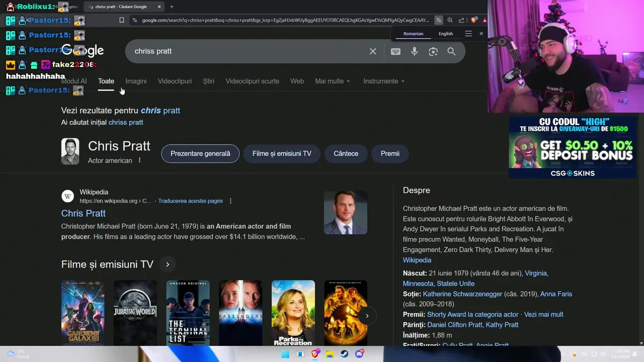Image resolution: width=644 pixels, height=362 pixels.
Task: Open the Daniel Clifton Pratt link
Action: pyautogui.click(x=455, y=325)
